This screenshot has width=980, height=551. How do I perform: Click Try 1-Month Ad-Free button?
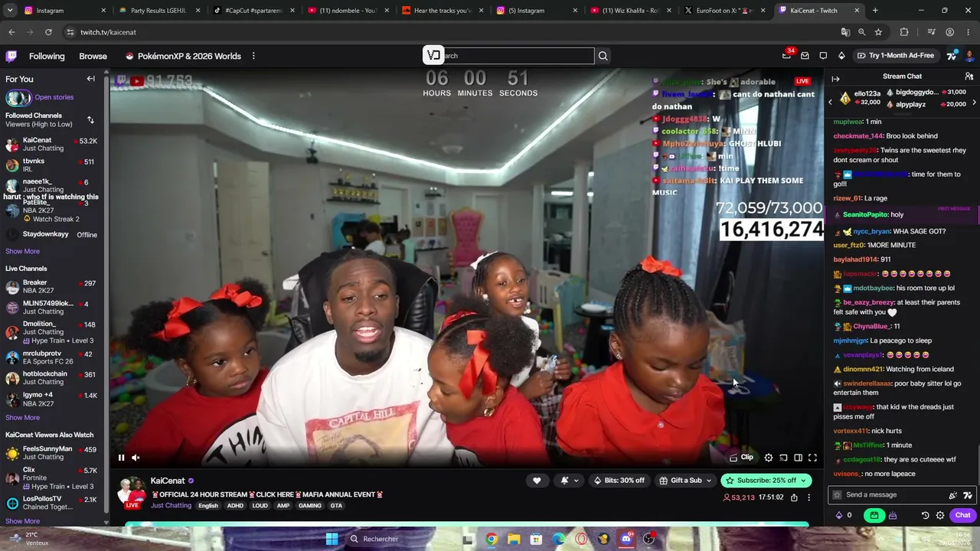(896, 56)
